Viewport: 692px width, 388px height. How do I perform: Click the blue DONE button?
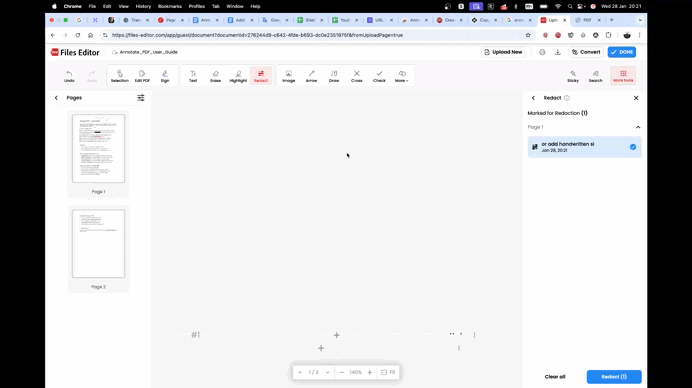(622, 52)
